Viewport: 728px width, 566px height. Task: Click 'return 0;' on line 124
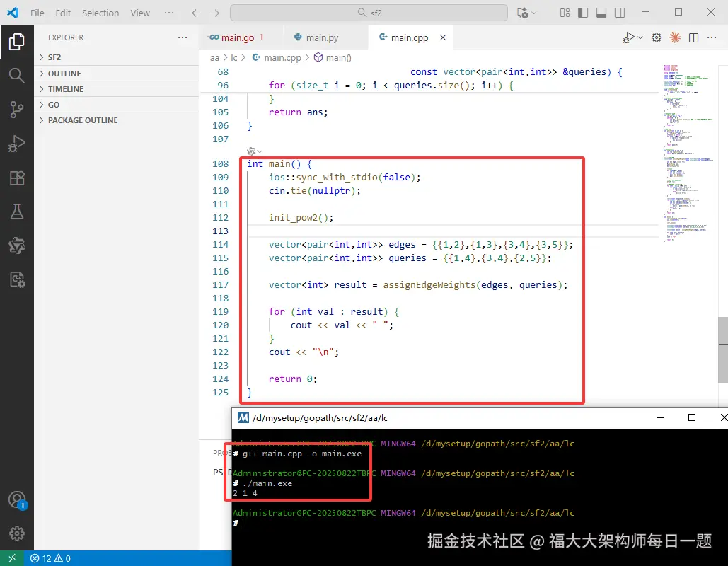point(292,379)
